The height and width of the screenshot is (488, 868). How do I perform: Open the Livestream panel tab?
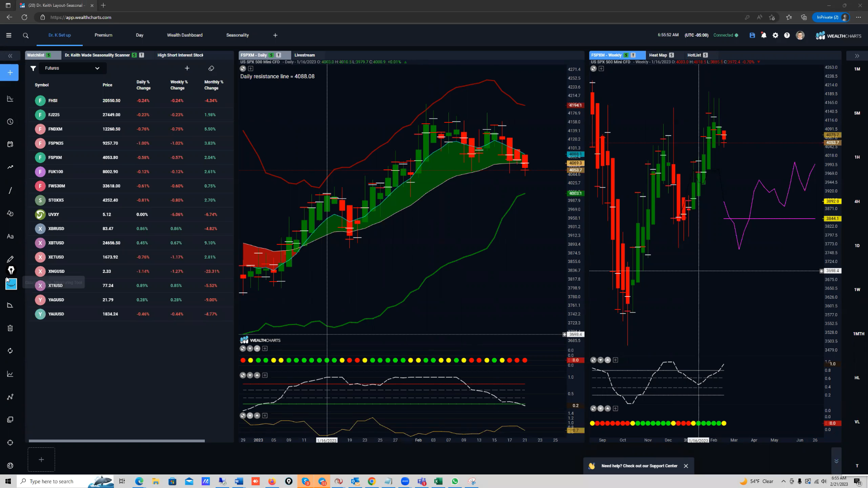[305, 55]
